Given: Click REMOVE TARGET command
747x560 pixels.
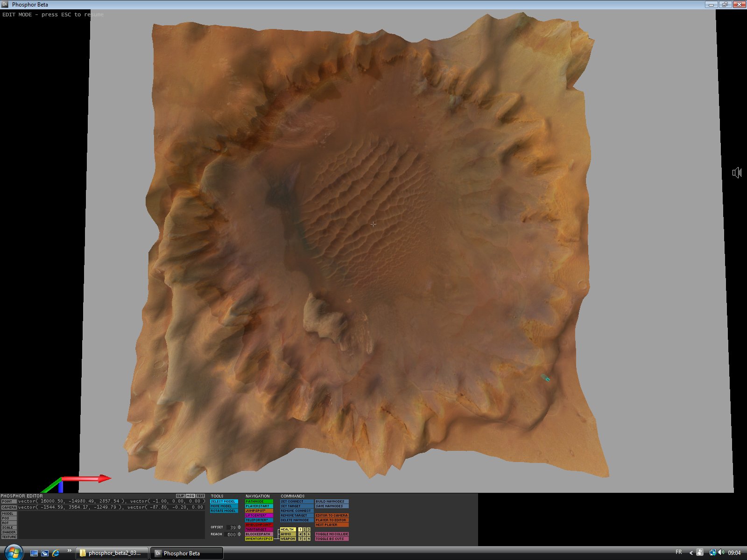Looking at the screenshot, I should [297, 515].
